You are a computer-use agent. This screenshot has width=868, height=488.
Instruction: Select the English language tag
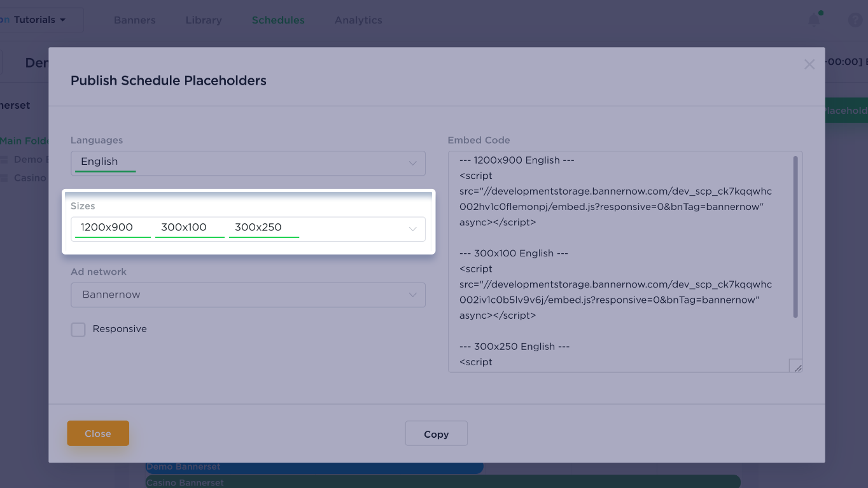tap(105, 162)
